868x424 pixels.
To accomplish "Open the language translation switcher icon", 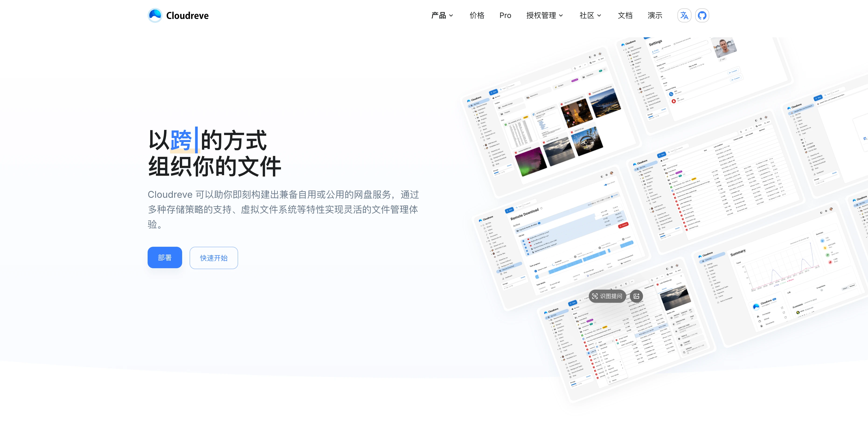I will (x=684, y=15).
